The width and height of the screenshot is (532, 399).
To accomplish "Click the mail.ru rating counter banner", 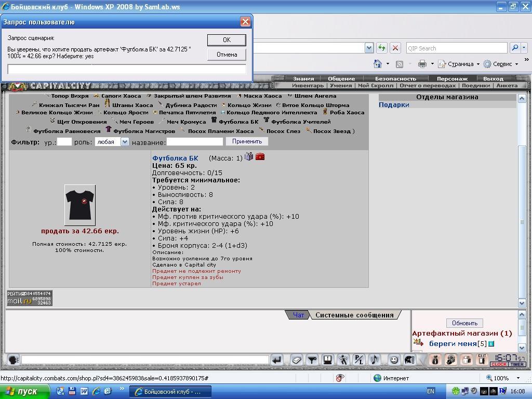I will pyautogui.click(x=30, y=298).
